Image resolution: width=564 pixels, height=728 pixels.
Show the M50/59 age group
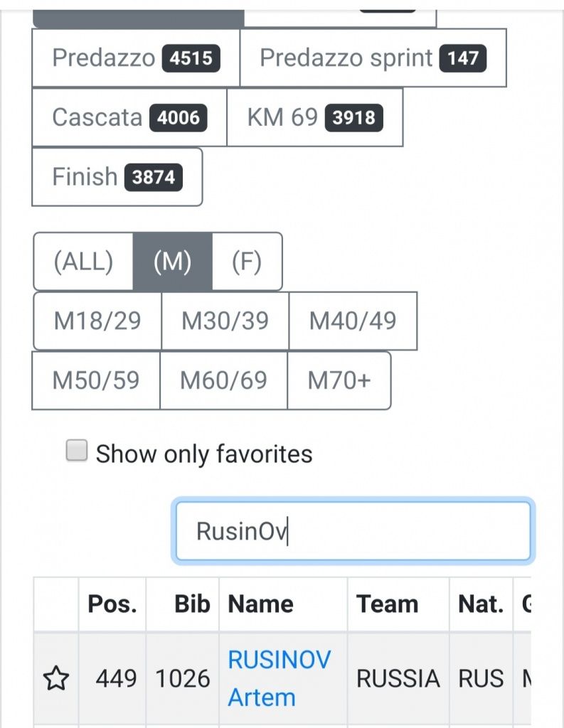[95, 380]
